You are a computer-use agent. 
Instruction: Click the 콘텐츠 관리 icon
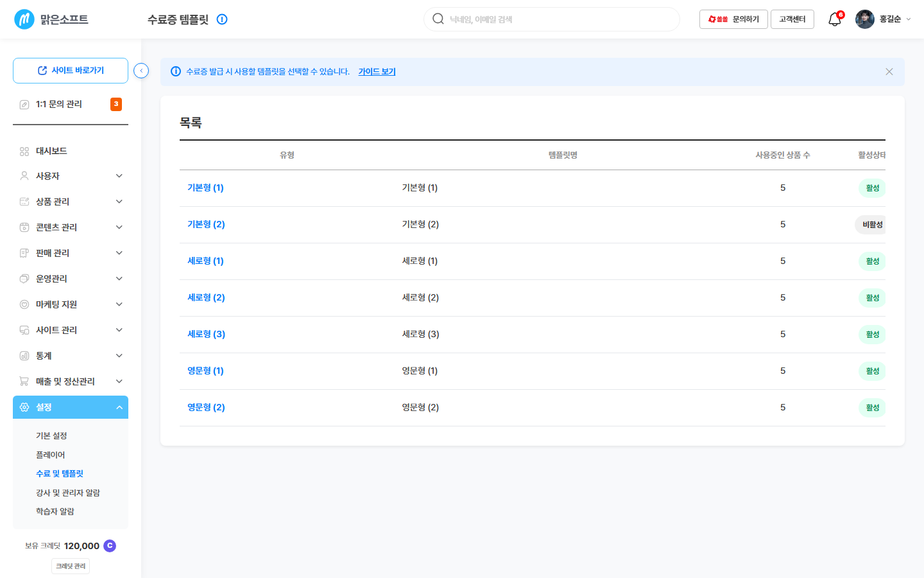click(x=24, y=227)
